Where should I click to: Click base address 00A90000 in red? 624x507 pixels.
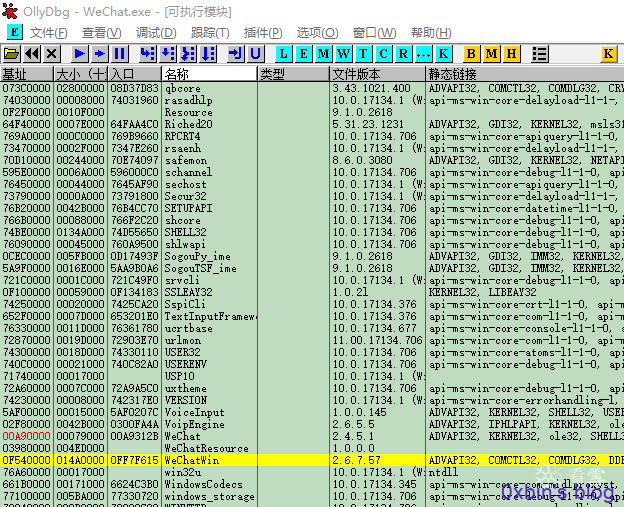(x=26, y=436)
